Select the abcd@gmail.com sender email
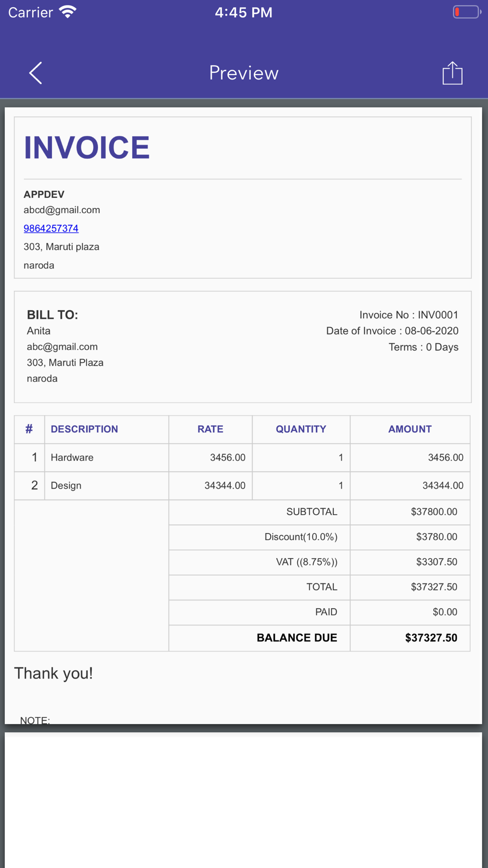Image resolution: width=488 pixels, height=868 pixels. click(x=62, y=210)
